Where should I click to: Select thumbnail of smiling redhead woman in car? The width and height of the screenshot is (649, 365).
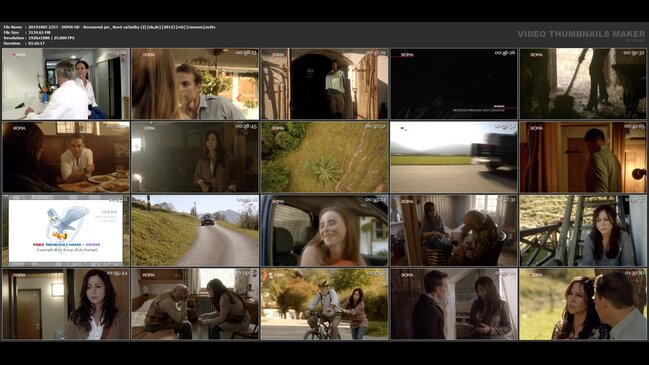324,231
